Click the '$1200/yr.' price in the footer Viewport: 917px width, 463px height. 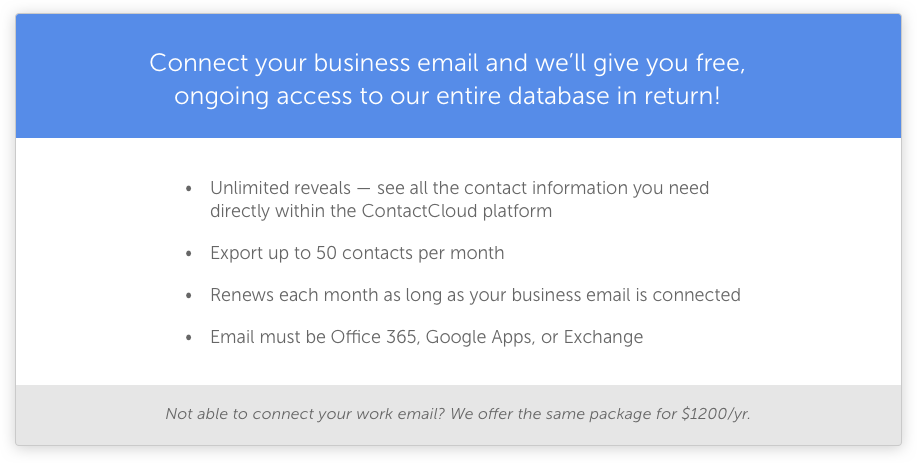(x=716, y=414)
